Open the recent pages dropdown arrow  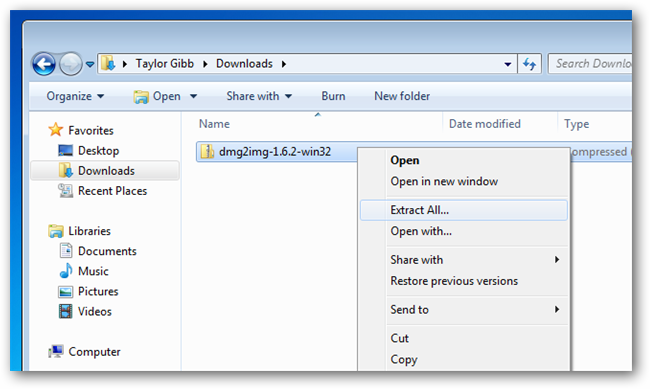point(90,64)
